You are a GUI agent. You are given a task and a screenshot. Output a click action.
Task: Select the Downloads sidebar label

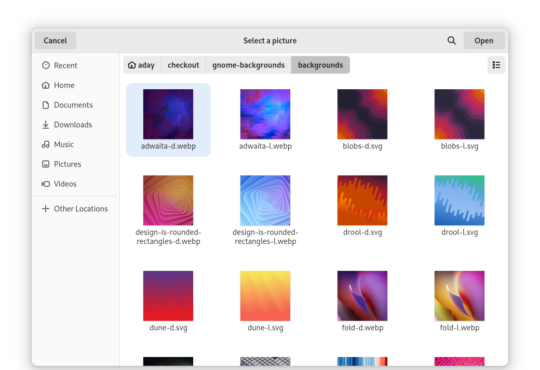coord(73,125)
